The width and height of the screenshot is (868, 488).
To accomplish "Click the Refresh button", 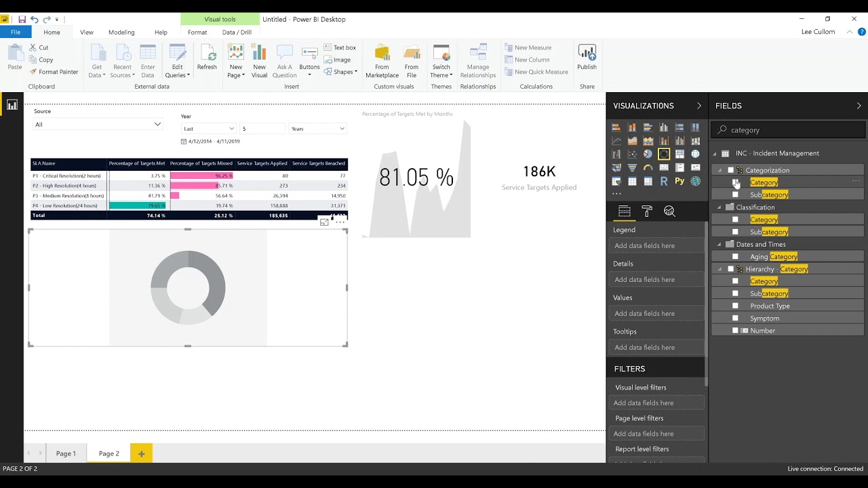I will [207, 58].
